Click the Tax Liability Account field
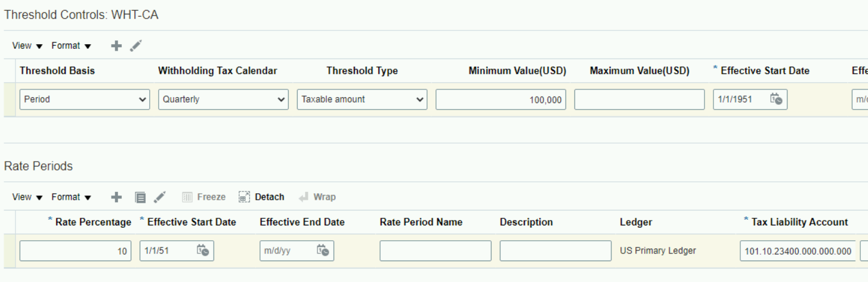868x282 pixels. tap(798, 251)
